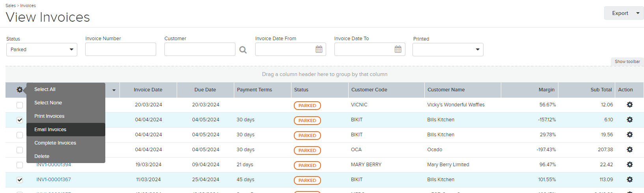This screenshot has width=644, height=193.
Task: Click the PARKED badge in VICNIC row
Action: click(307, 106)
